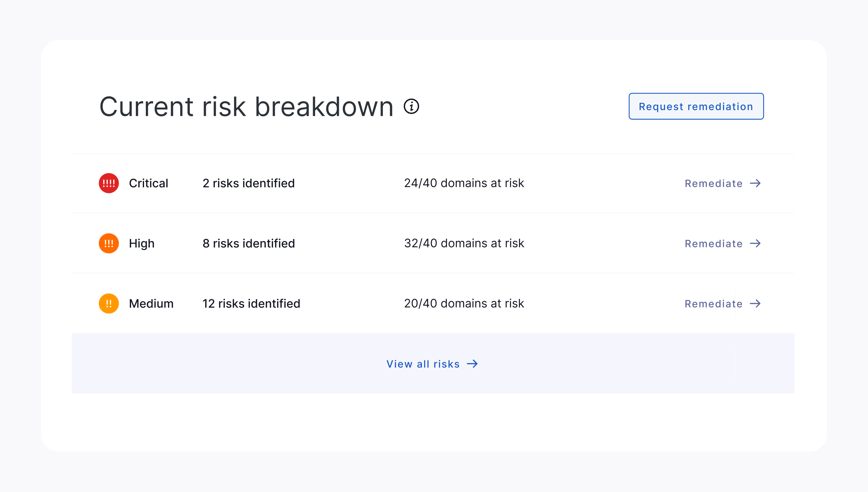Open the View all risks link
868x492 pixels.
click(x=423, y=364)
